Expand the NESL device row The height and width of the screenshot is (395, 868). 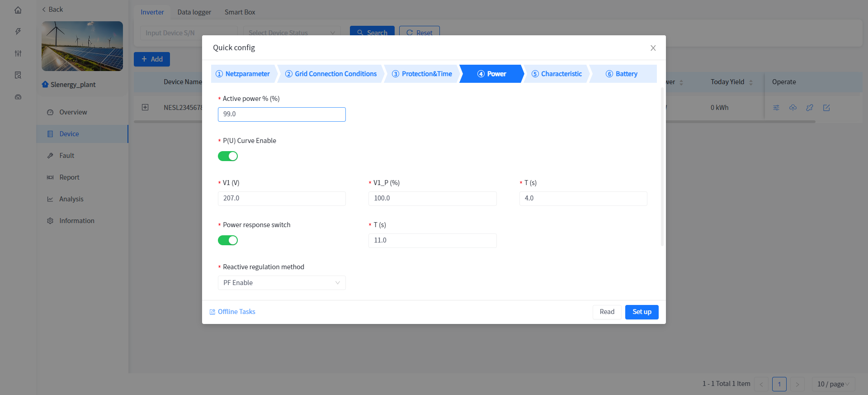pyautogui.click(x=145, y=107)
